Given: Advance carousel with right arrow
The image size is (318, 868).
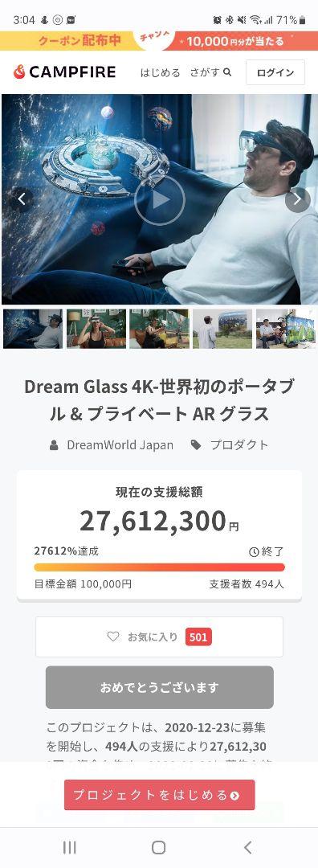Looking at the screenshot, I should tap(297, 199).
